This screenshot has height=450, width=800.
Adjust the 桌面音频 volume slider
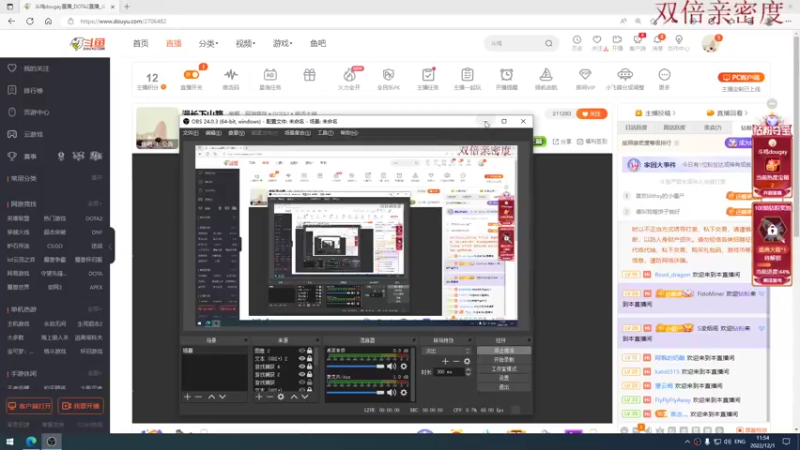coord(356,366)
